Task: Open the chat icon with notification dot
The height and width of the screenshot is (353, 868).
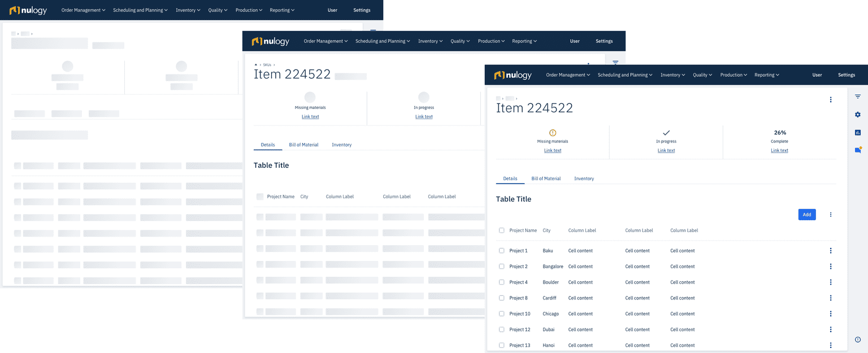Action: tap(858, 150)
